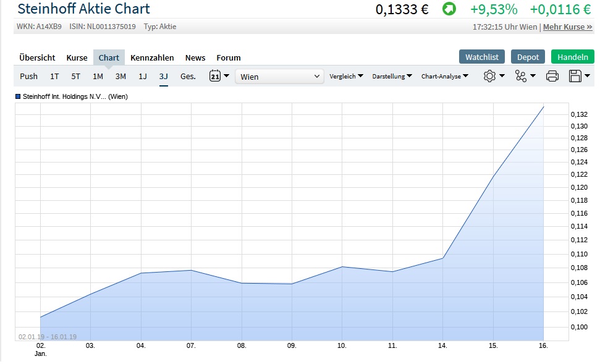Enable Push quote updates
Viewport: 600px width, 364px height.
point(28,75)
